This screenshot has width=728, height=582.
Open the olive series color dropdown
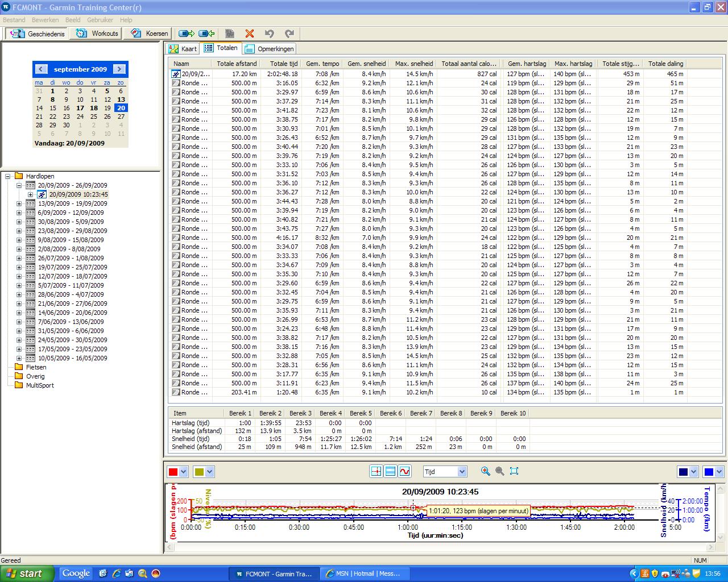(x=209, y=472)
